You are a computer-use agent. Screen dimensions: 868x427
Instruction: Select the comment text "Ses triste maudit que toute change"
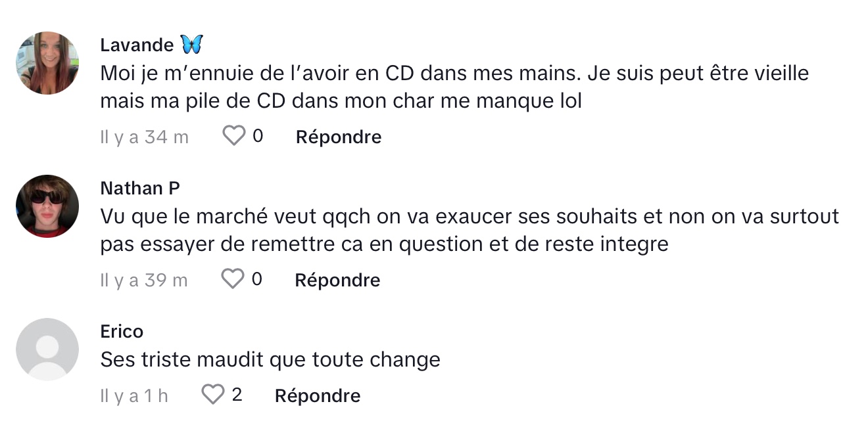pos(270,360)
